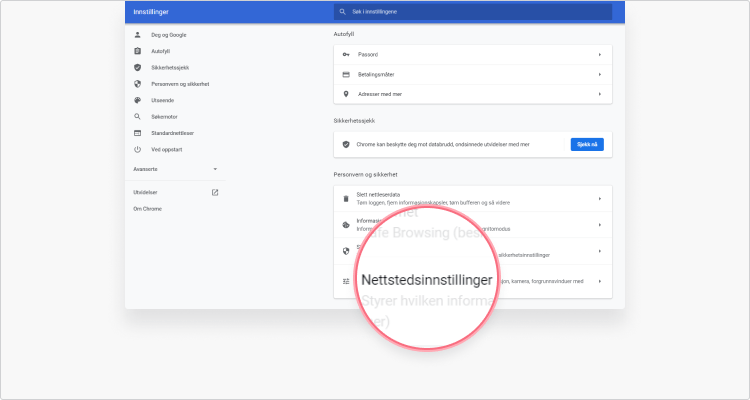Open Passord using its right arrow

599,55
